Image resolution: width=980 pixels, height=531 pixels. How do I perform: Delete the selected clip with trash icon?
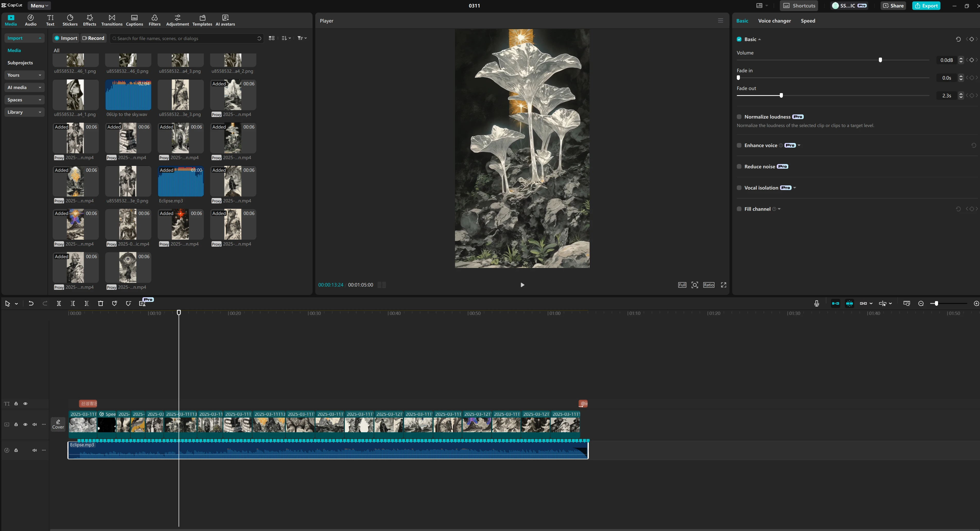point(100,303)
